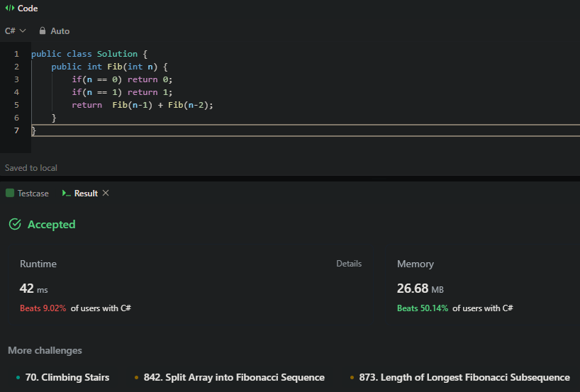The image size is (580, 392).
Task: Click the Auto mode indicator
Action: tap(60, 31)
